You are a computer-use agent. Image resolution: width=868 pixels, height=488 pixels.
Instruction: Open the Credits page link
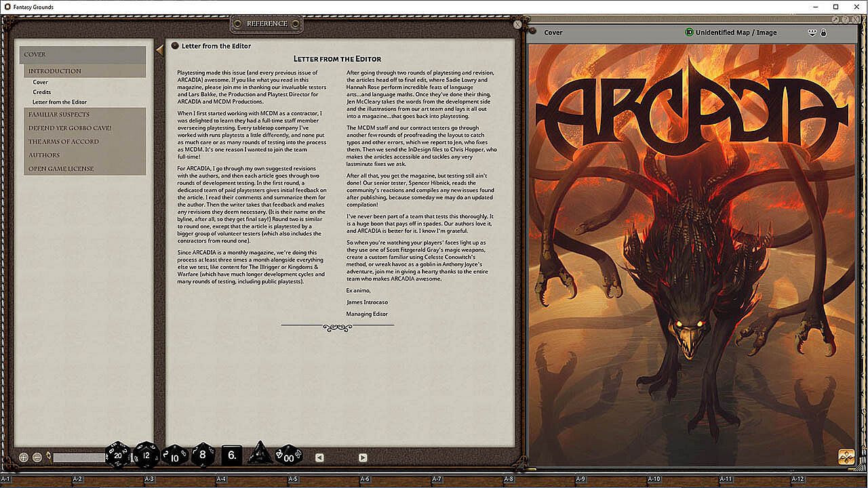pos(42,92)
